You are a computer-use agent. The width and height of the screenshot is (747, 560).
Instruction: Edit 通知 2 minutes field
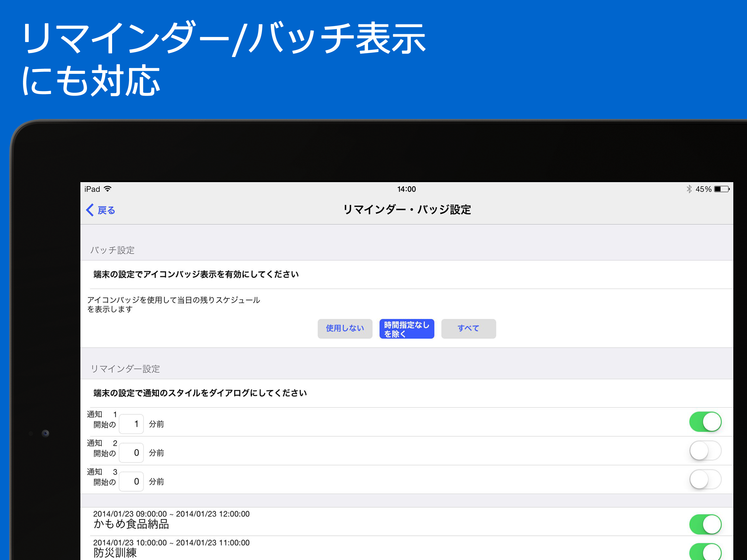[131, 453]
